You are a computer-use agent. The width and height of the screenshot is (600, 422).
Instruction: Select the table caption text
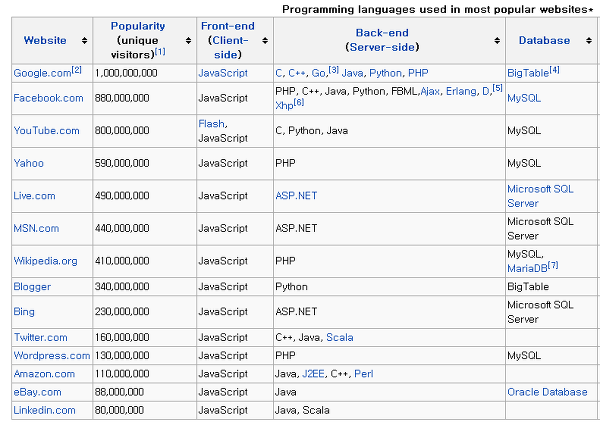(438, 9)
